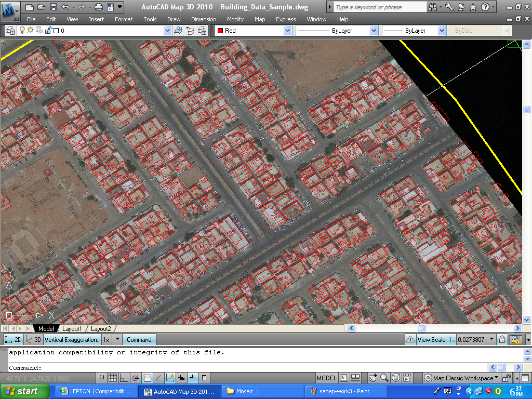Expand the View Scale dropdown arrow
Viewport: 532px width, 399px height.
(x=491, y=339)
